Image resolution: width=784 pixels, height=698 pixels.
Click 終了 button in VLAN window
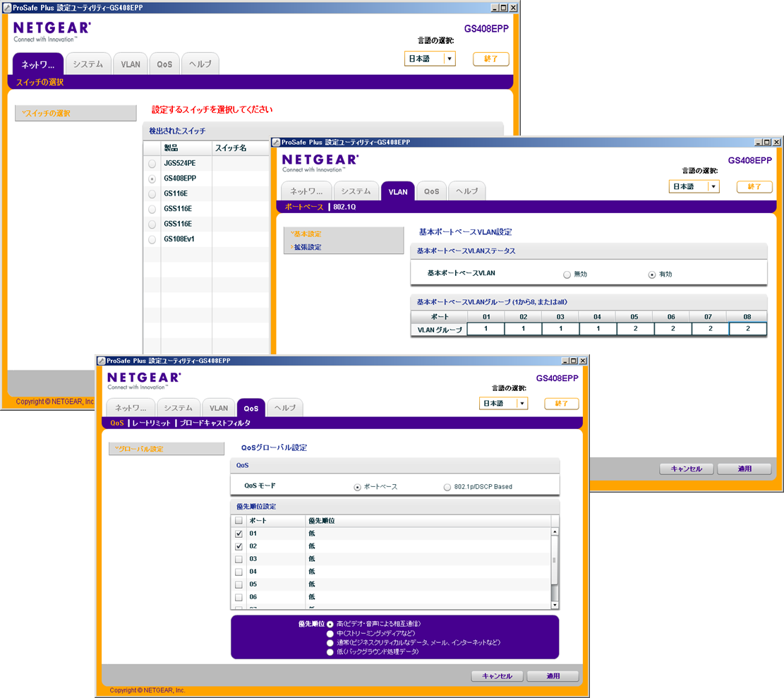[x=754, y=186]
